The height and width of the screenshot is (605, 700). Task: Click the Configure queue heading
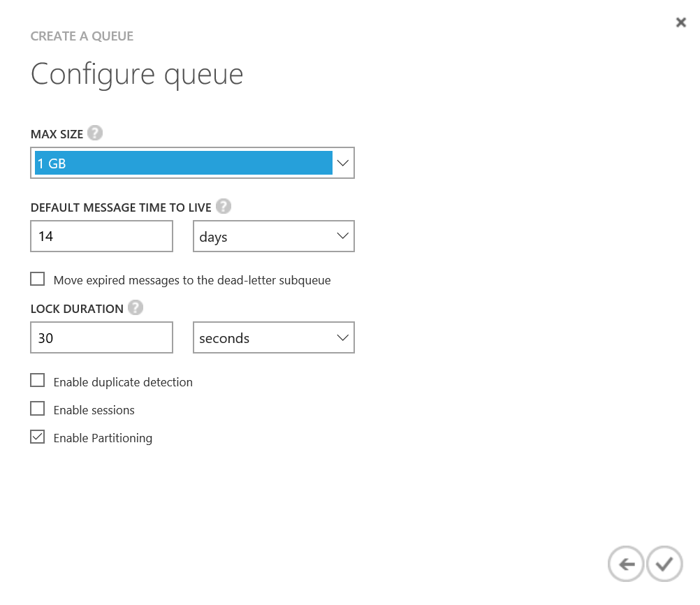click(137, 74)
